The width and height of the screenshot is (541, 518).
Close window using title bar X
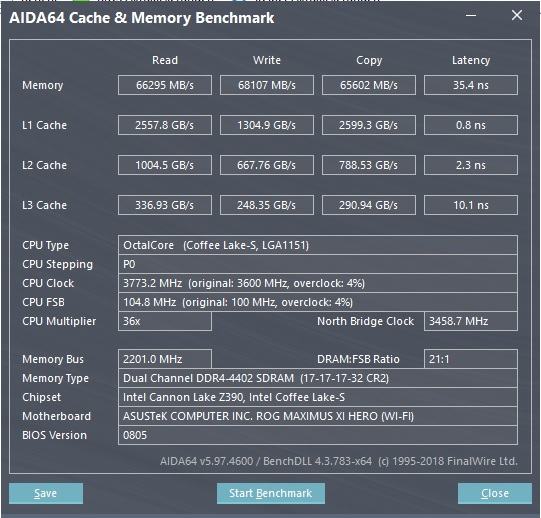(x=517, y=15)
